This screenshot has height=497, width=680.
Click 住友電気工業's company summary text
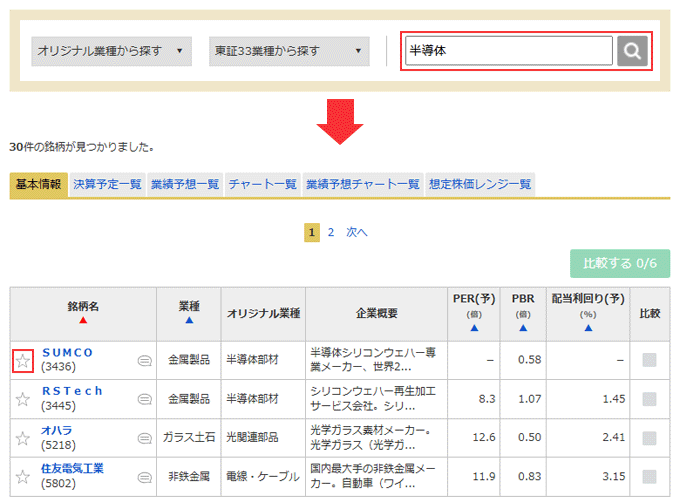(x=373, y=476)
